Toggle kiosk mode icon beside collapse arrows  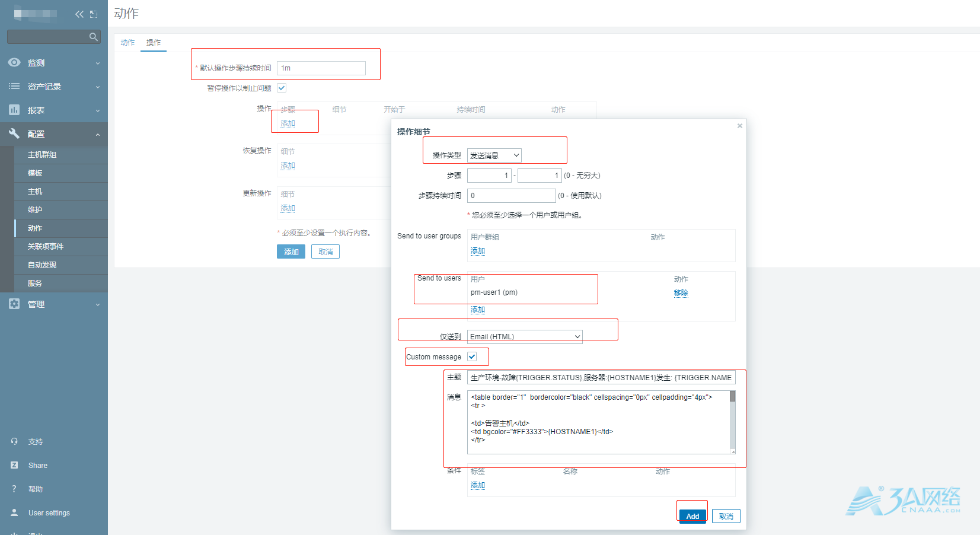94,14
